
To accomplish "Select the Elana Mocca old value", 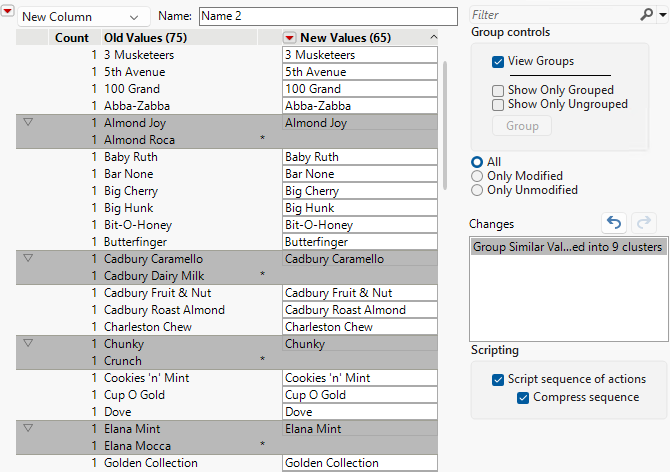I will (x=137, y=446).
